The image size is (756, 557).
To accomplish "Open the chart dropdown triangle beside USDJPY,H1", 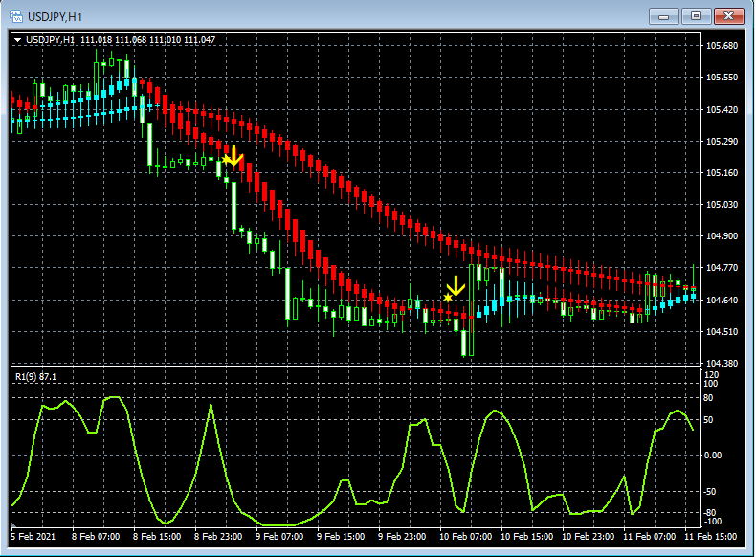I will [x=17, y=40].
